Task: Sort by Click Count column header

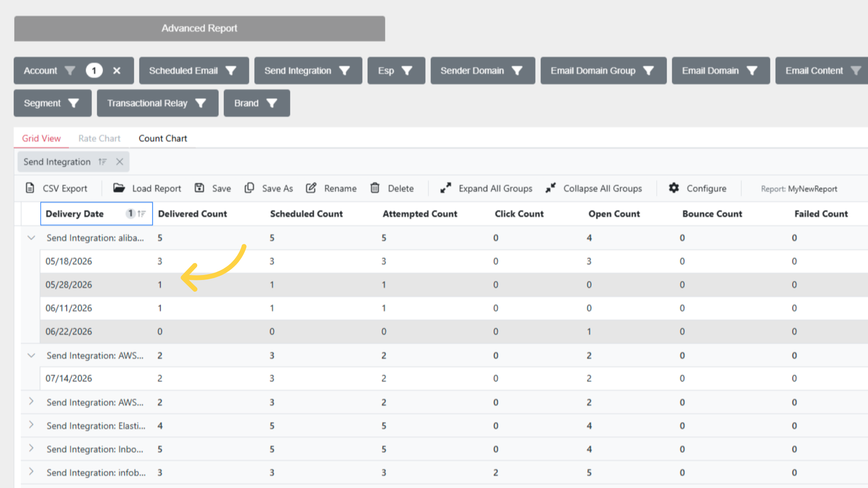Action: click(x=519, y=214)
